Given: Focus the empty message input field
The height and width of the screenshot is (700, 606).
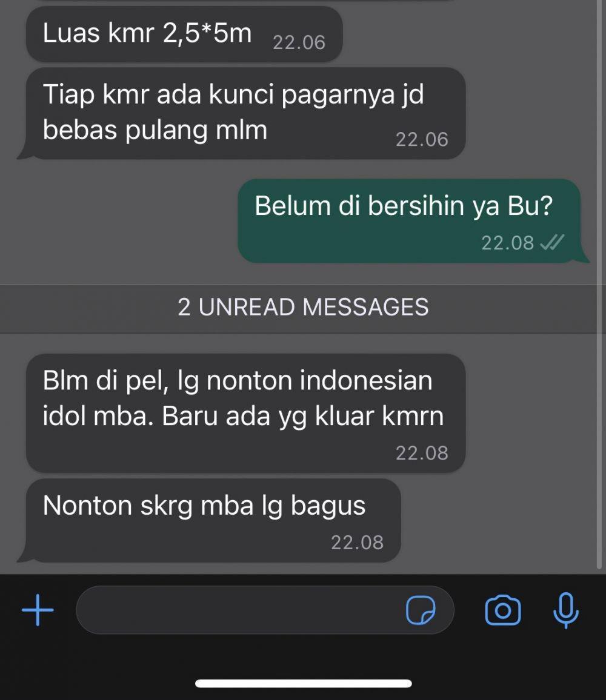Looking at the screenshot, I should pos(265,610).
